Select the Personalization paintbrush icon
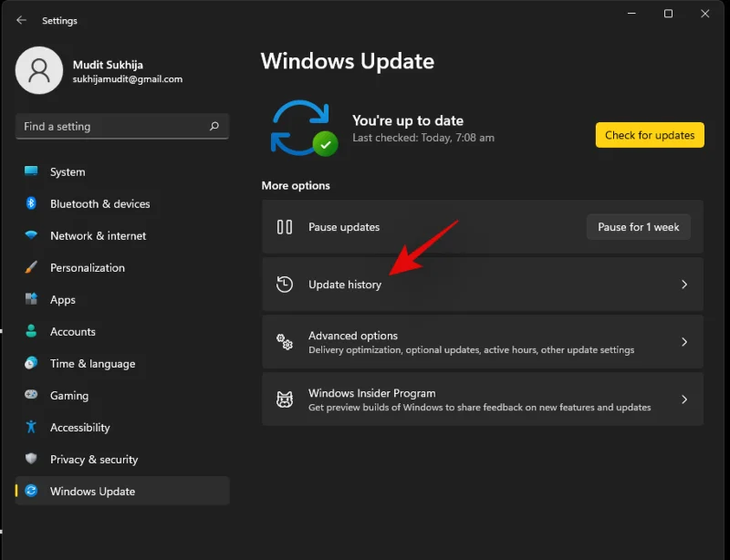 click(x=28, y=267)
